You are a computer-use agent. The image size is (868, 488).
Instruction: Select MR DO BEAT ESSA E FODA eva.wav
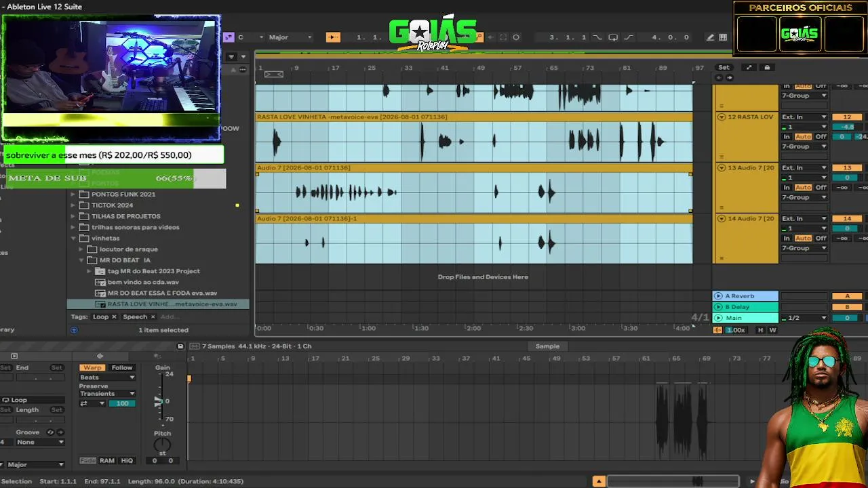click(x=162, y=293)
